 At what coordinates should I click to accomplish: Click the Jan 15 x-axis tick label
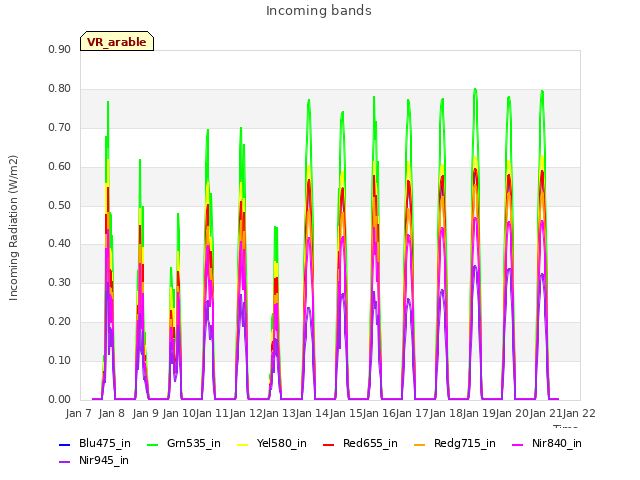pyautogui.click(x=346, y=413)
